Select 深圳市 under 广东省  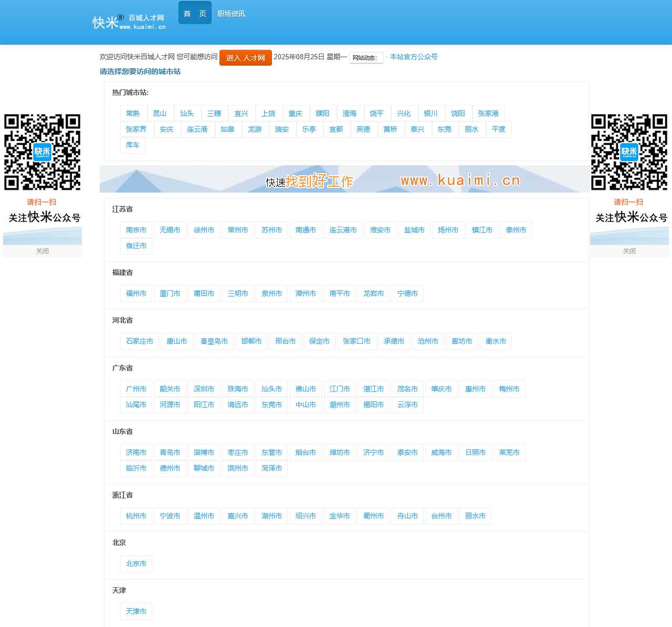tap(204, 389)
